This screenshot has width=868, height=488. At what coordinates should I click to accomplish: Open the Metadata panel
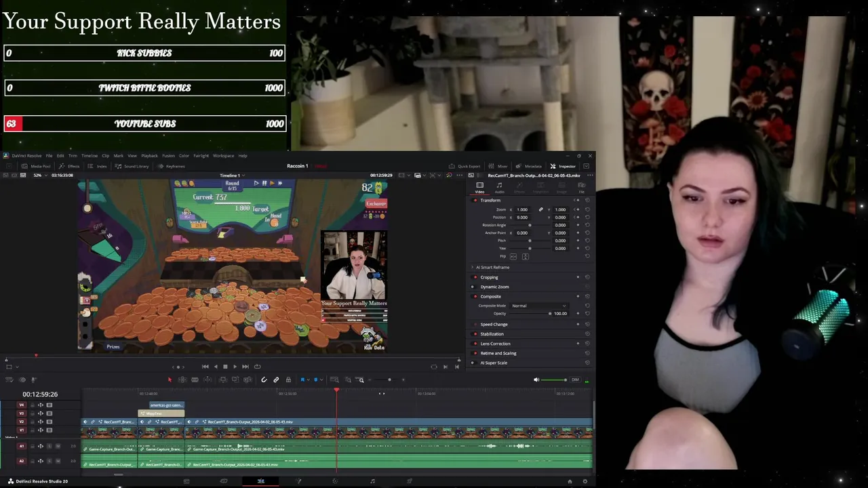[x=529, y=166]
